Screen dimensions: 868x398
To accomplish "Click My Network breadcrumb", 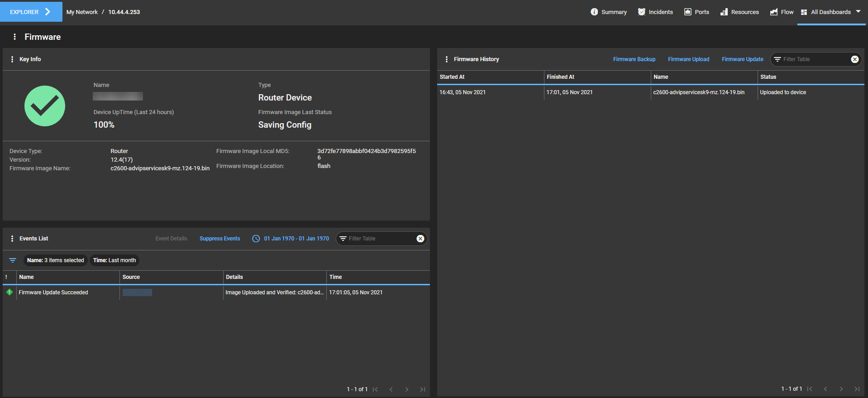I will [82, 12].
